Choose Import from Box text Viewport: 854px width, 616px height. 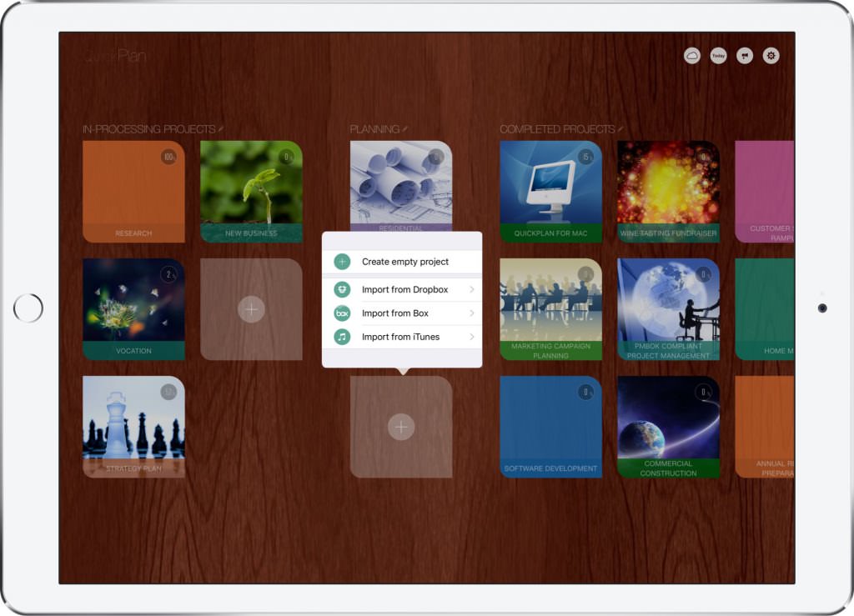(x=395, y=313)
